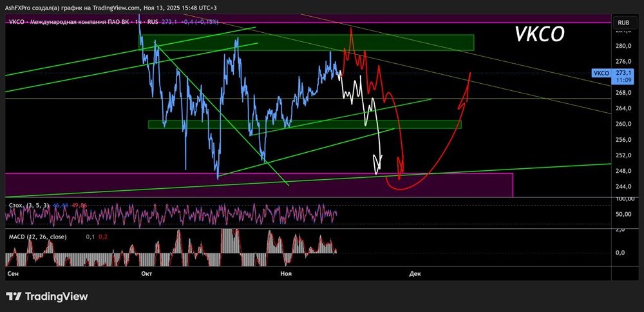Click the large VKCO title text
The image size is (644, 312).
[540, 35]
